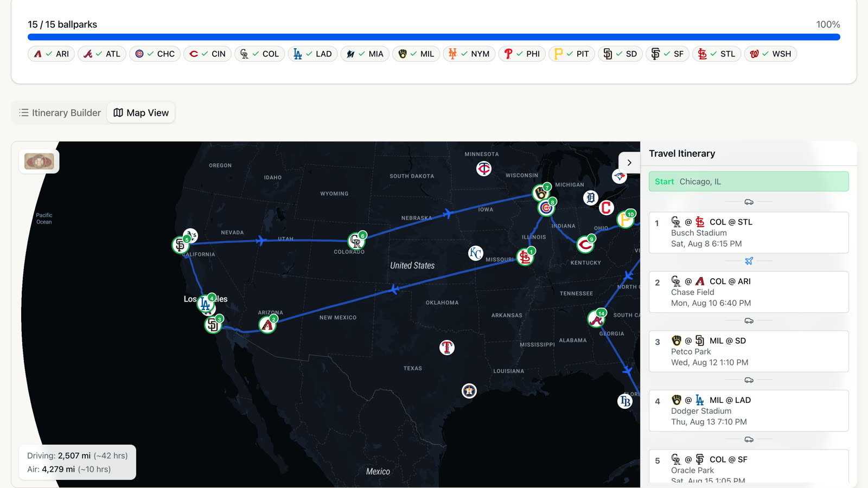Viewport: 868px width, 488px height.
Task: Toggle the ATL ballpark chip
Action: [102, 54]
